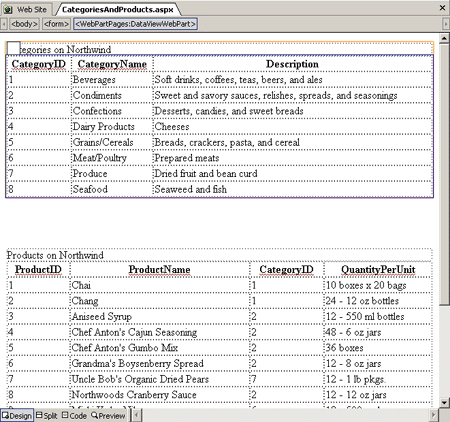Click the Description column header
450x422 pixels.
coord(292,64)
